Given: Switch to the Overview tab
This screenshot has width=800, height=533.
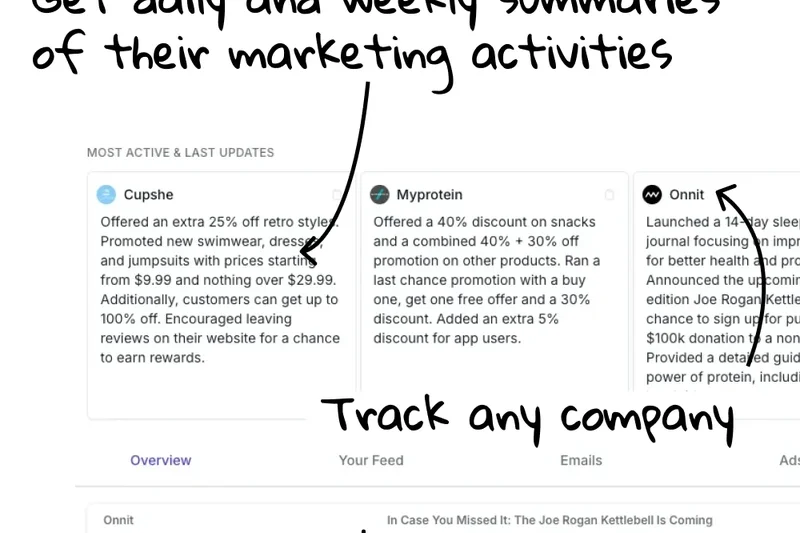Looking at the screenshot, I should (x=161, y=461).
